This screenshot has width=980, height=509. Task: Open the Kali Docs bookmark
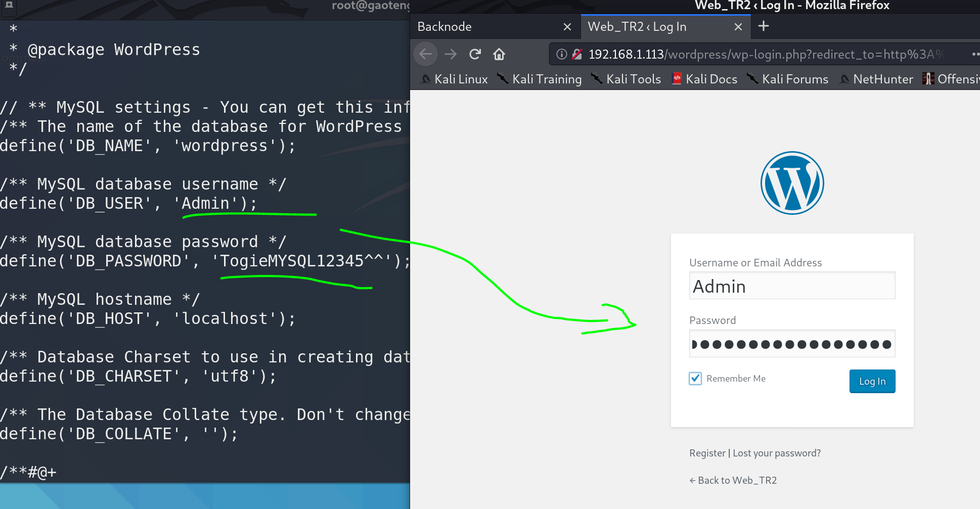[704, 79]
